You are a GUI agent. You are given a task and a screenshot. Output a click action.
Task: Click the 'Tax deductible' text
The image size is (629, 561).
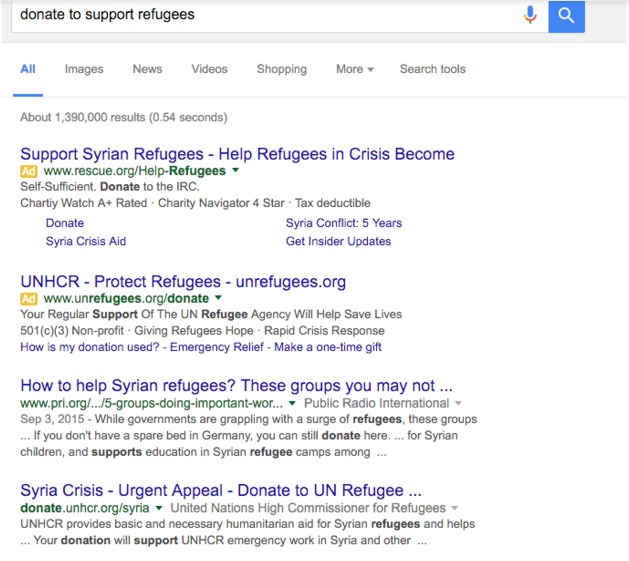tap(333, 203)
